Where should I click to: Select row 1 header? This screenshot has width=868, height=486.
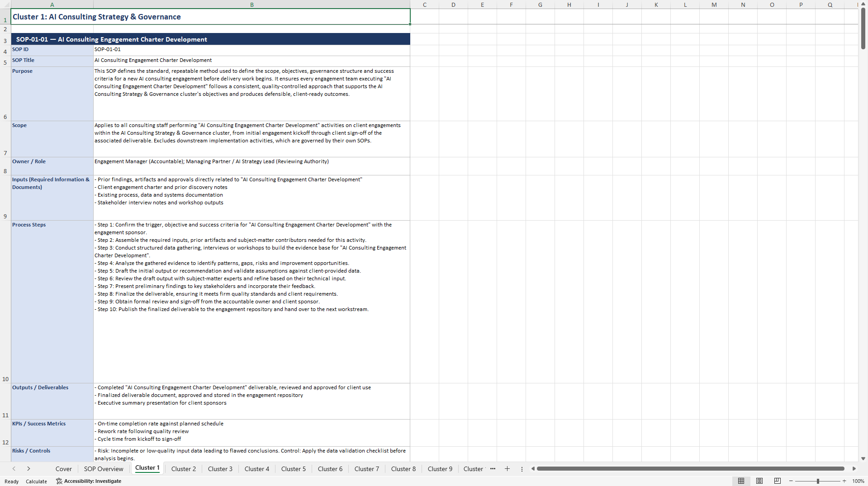(5, 17)
